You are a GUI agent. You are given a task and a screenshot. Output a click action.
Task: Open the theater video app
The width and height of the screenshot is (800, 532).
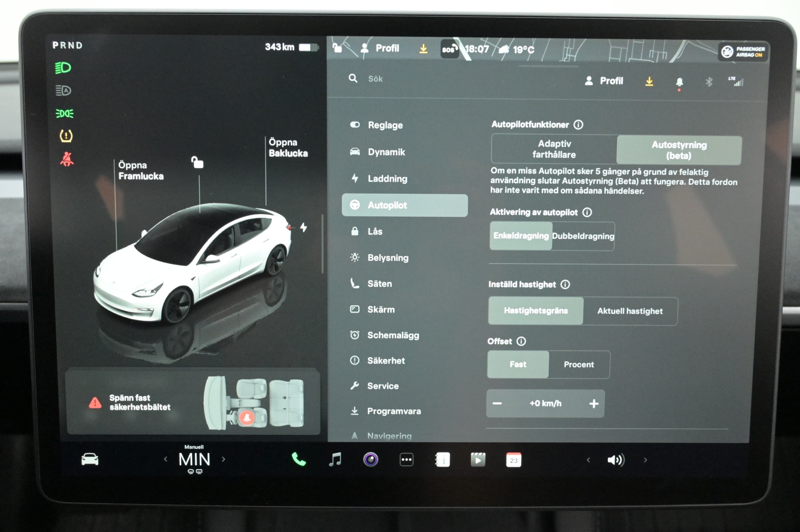478,460
